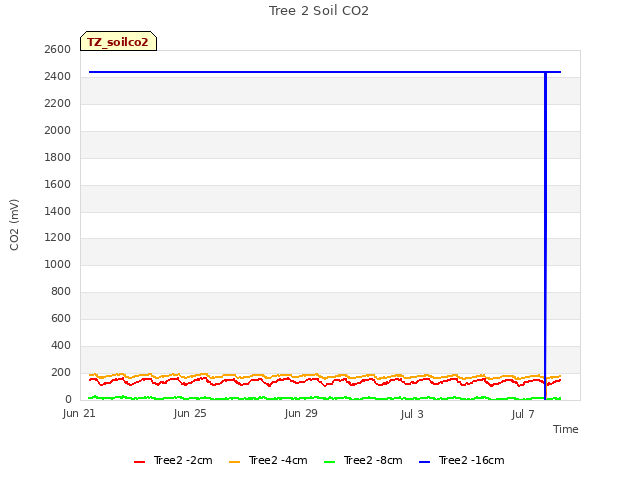The height and width of the screenshot is (480, 640).
Task: Click the 2400 y-axis tick label
Action: [58, 77]
